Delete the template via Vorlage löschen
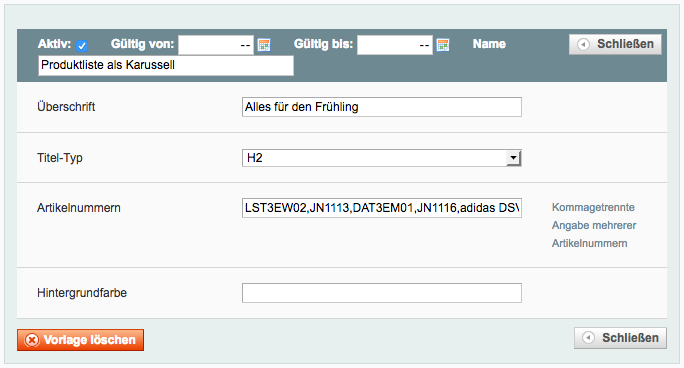684x368 pixels. [x=81, y=340]
